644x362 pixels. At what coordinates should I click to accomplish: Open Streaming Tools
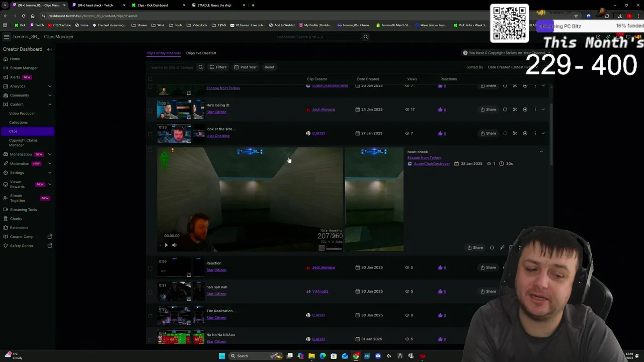(23, 210)
